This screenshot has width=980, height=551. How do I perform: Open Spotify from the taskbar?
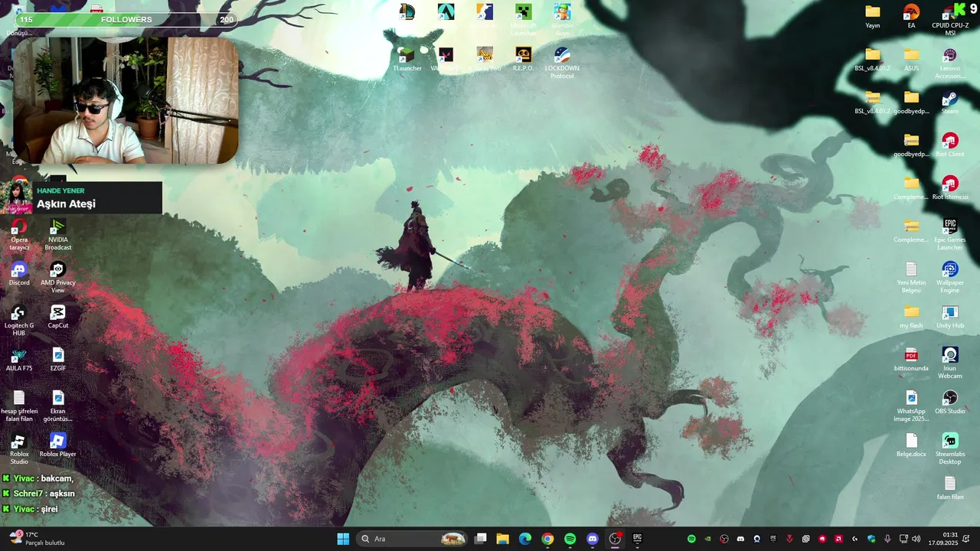(x=570, y=539)
